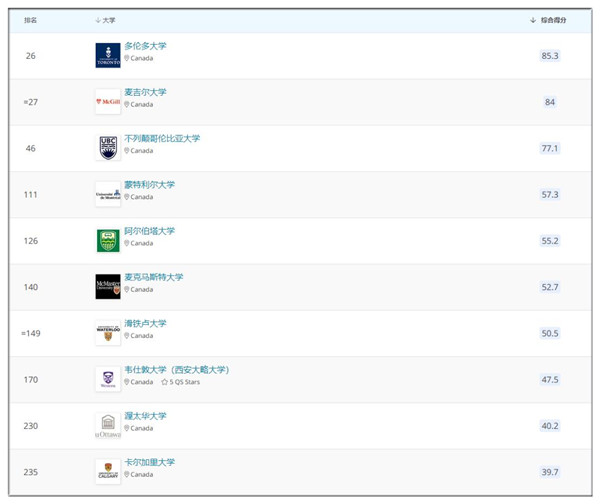
Task: Click the 5 QS Stars badge
Action: tap(181, 382)
